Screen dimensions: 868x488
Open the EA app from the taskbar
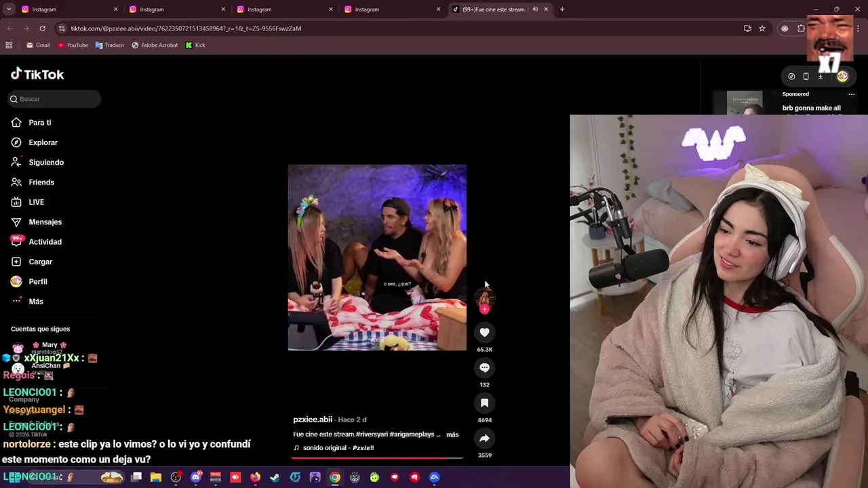[x=434, y=477]
